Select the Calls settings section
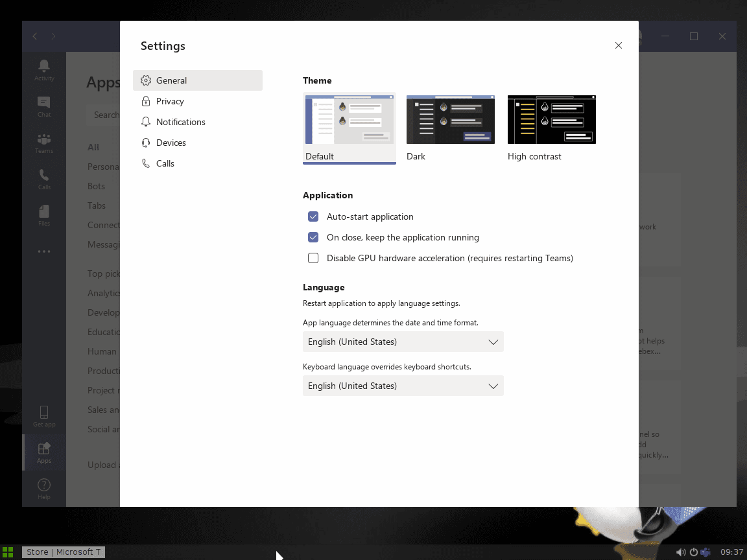 pos(165,163)
